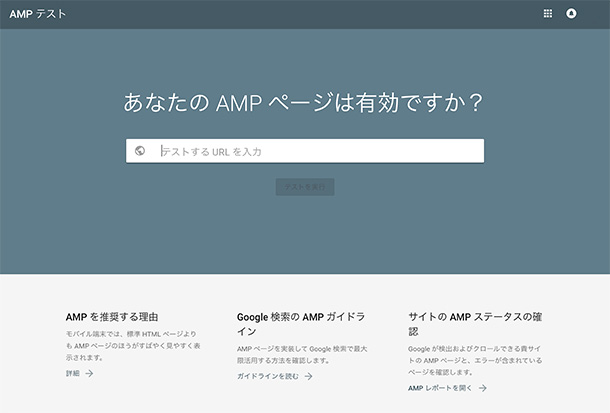Viewport: 610px width, 413px height.
Task: Click the サイトの AMP ステータスの確認 heading
Action: coord(475,324)
